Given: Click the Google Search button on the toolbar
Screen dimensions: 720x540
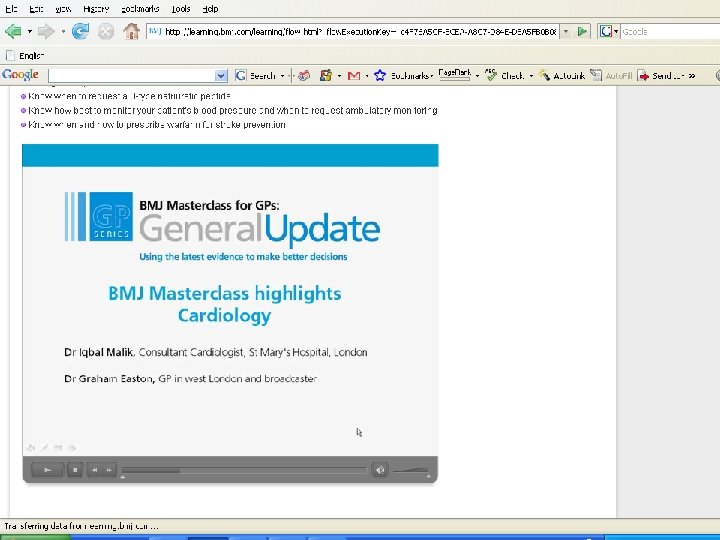Looking at the screenshot, I should [255, 76].
